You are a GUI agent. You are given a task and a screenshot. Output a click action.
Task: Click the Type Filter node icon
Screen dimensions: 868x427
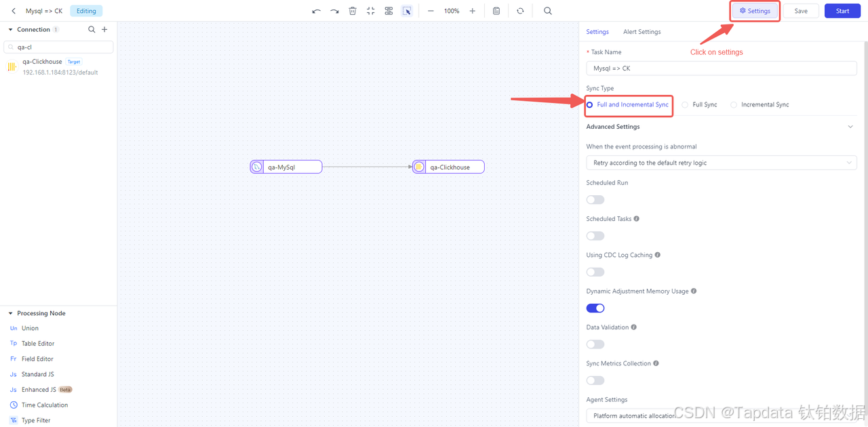point(14,420)
